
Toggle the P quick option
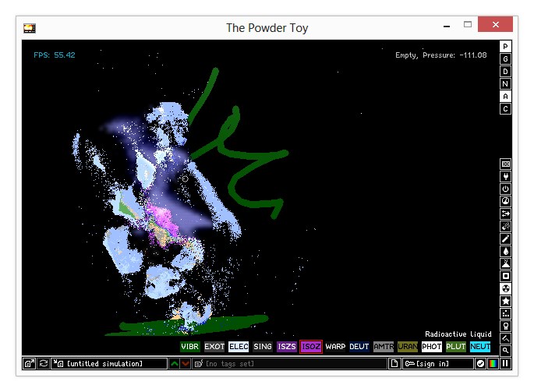[506, 46]
